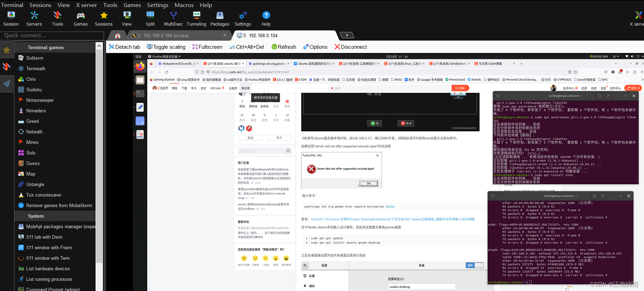Click the Quick connect input field
This screenshot has width=644, height=291.
[x=52, y=35]
